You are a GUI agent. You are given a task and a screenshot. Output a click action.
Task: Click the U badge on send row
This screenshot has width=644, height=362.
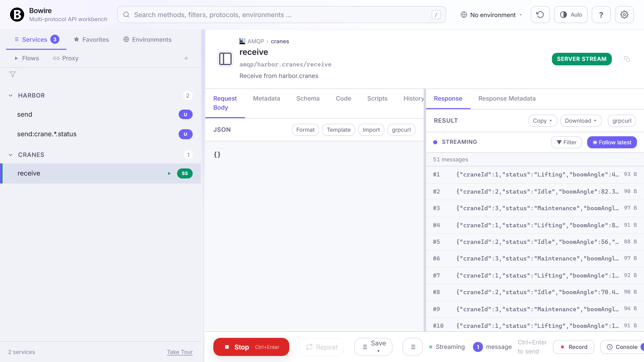click(186, 114)
